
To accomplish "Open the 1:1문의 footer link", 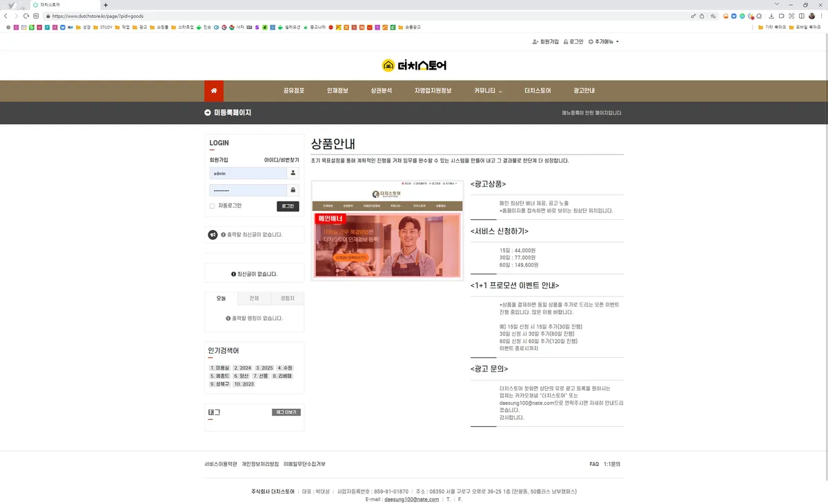I will click(x=612, y=464).
